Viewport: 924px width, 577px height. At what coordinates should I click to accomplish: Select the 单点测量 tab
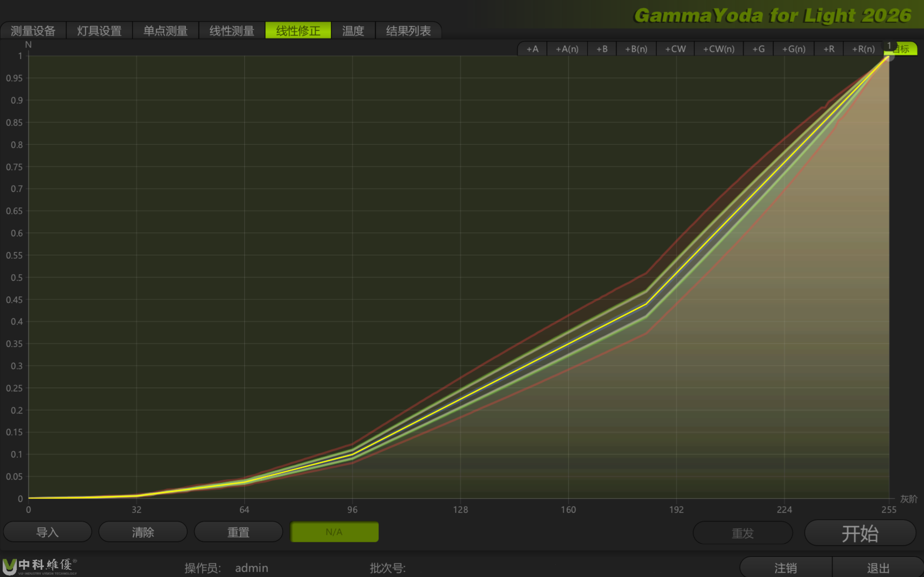pyautogui.click(x=165, y=30)
